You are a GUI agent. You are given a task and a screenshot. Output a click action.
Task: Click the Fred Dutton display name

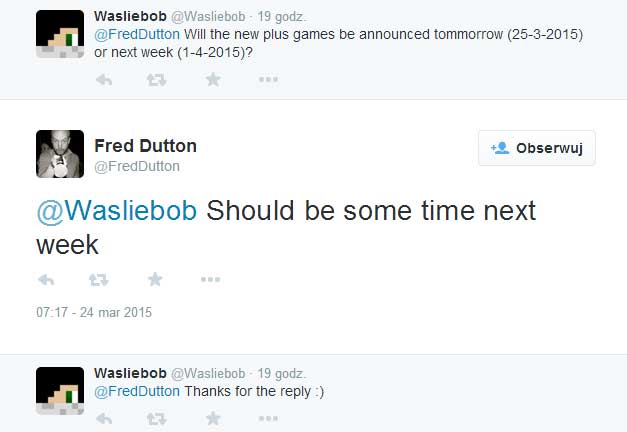145,145
